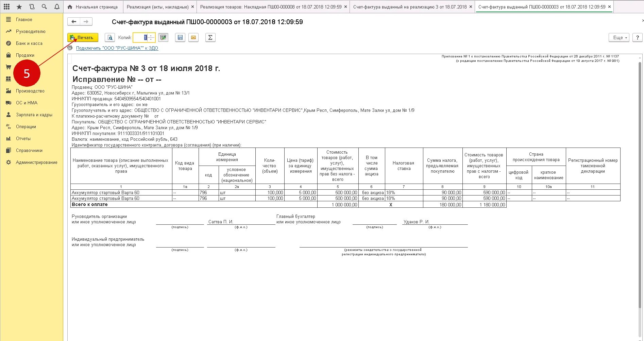Click signatory name Саттва П. И.
This screenshot has width=644, height=341.
point(221,222)
